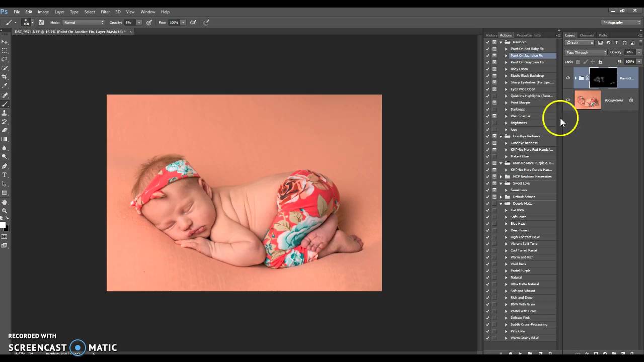Select the Horizontal Type tool
644x362 pixels.
pos(5,175)
